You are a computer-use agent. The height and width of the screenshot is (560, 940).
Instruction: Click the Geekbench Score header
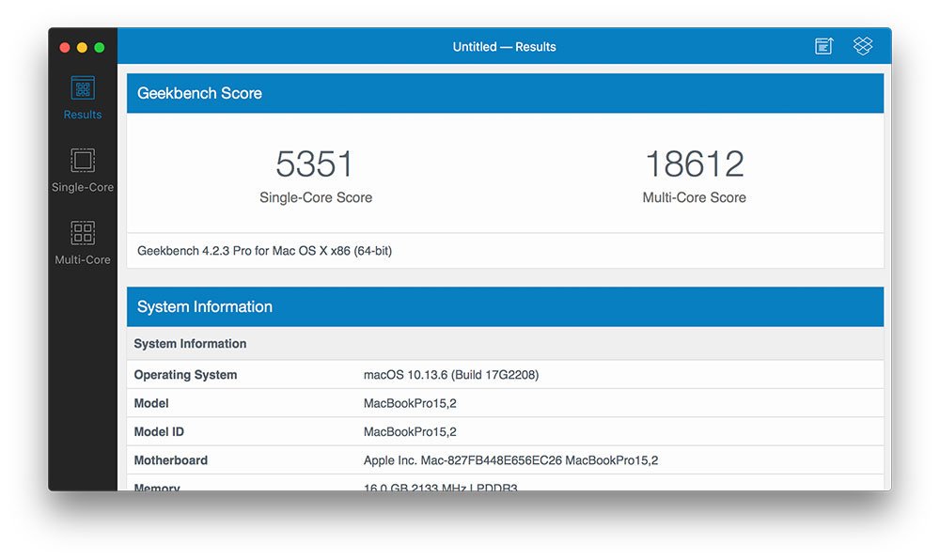506,93
